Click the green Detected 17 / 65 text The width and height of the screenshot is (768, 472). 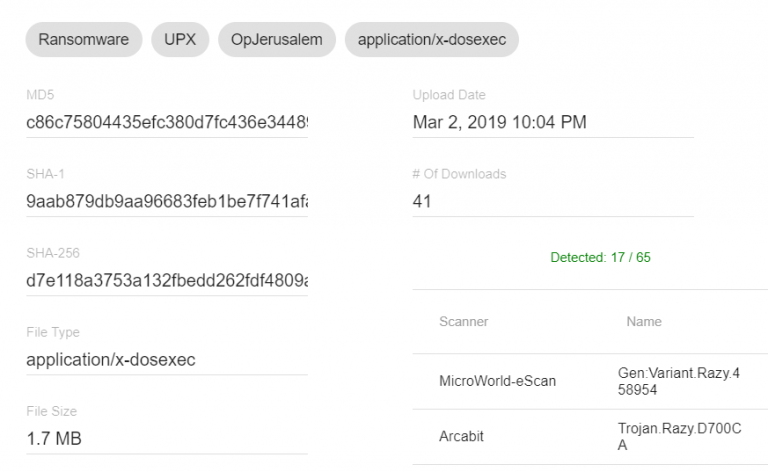600,258
